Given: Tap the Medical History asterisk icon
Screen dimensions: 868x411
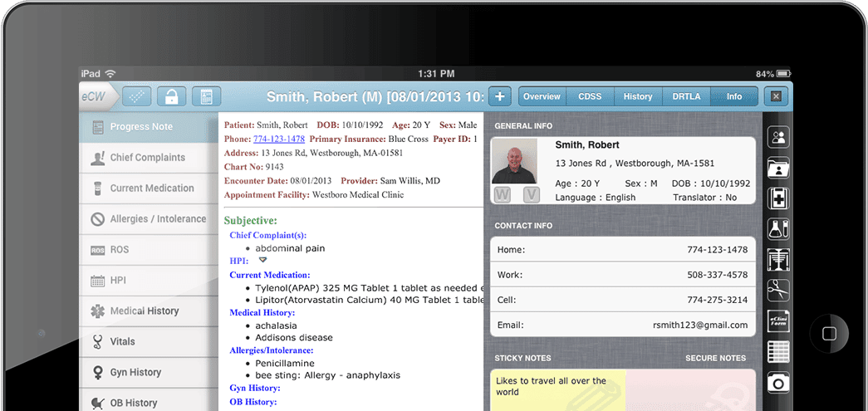Looking at the screenshot, I should click(97, 311).
